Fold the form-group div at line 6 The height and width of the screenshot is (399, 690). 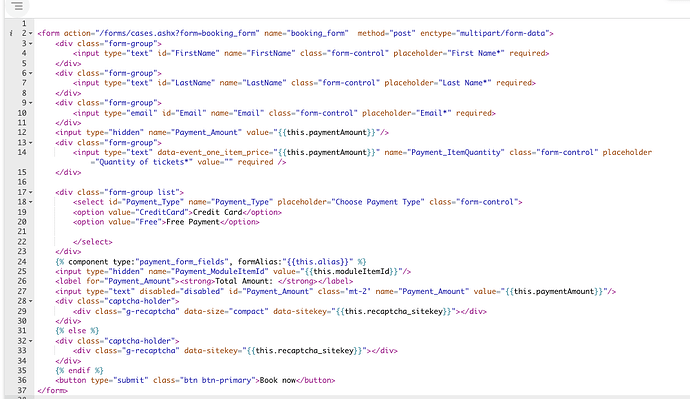[31, 73]
